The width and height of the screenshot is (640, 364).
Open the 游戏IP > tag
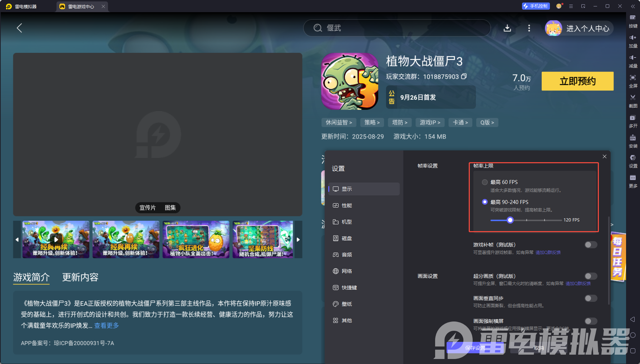[x=430, y=123]
